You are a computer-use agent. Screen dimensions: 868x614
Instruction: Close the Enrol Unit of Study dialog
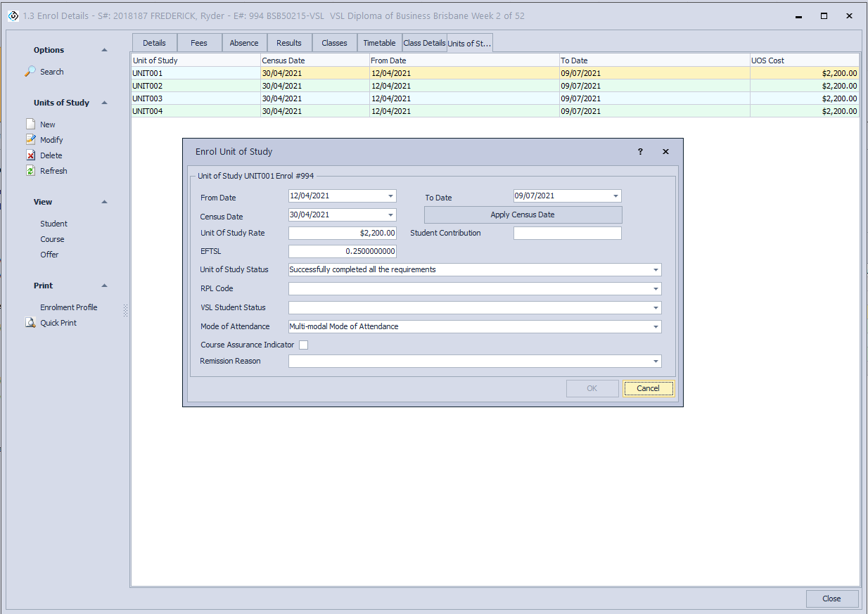665,152
